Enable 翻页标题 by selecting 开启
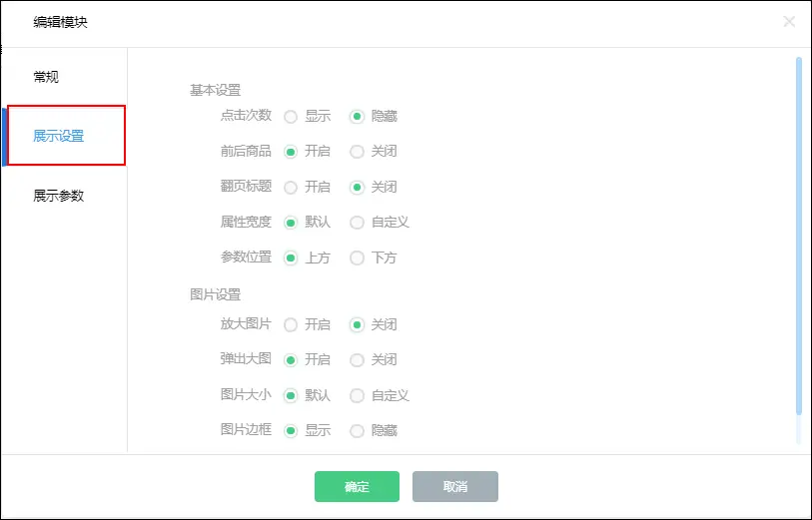This screenshot has width=812, height=520. click(x=291, y=187)
